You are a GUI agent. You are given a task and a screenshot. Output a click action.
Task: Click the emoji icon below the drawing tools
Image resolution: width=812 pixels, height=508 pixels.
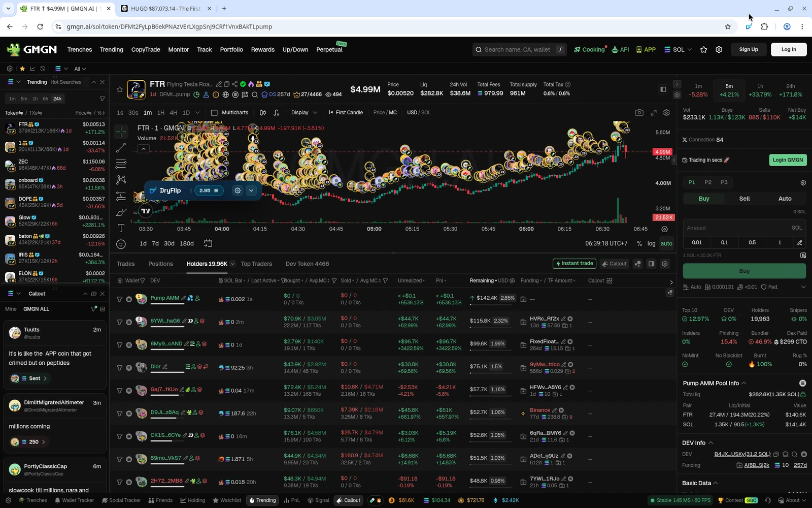[121, 244]
